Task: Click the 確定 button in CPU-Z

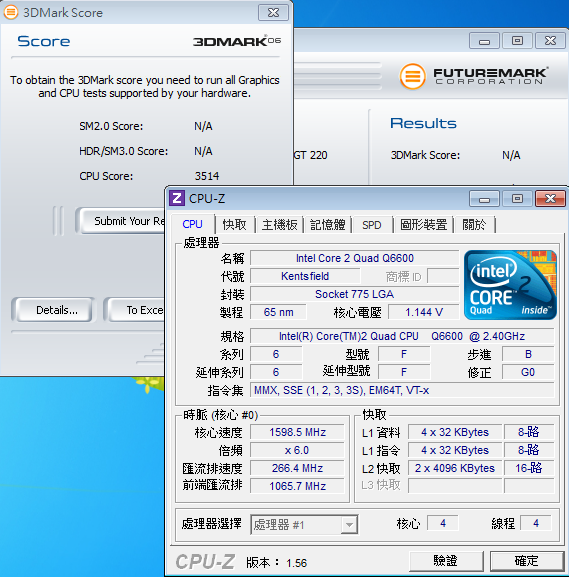Action: [527, 561]
